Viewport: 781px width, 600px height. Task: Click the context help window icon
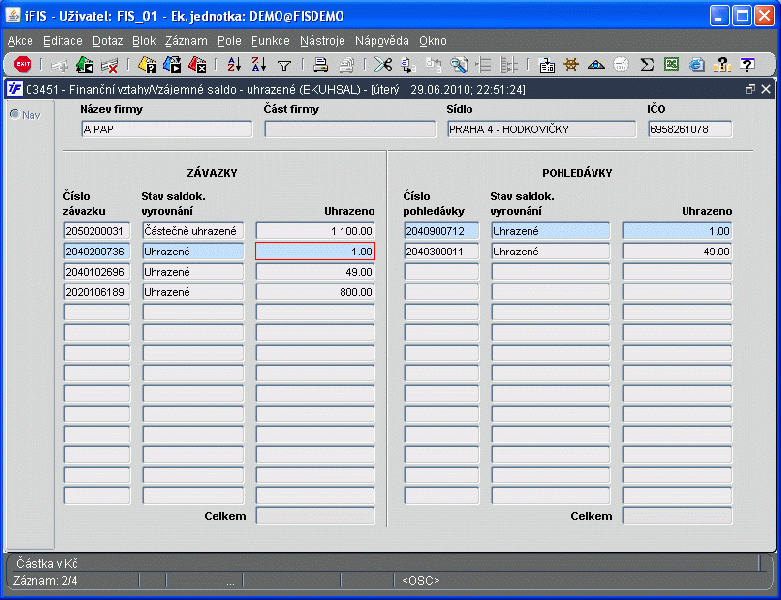[x=747, y=65]
